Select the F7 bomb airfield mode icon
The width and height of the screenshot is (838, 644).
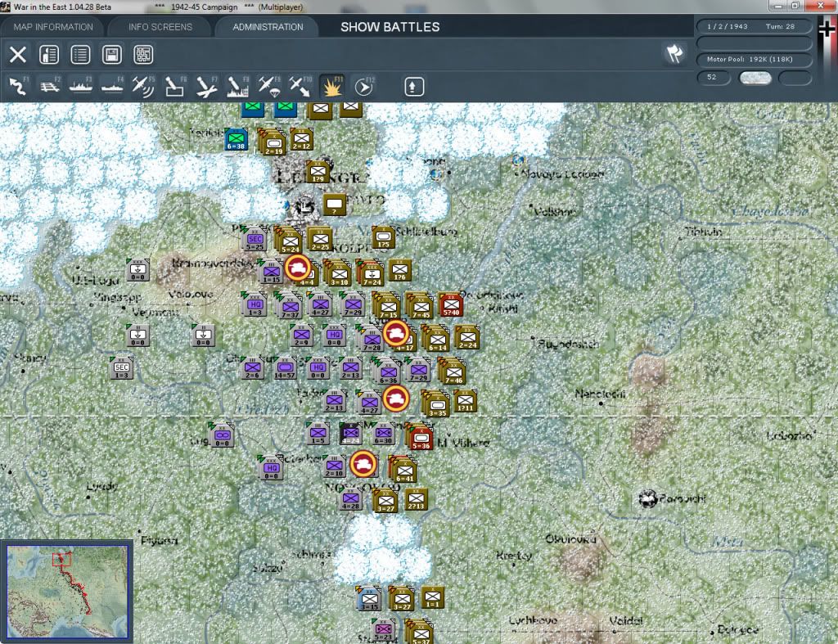[x=206, y=87]
